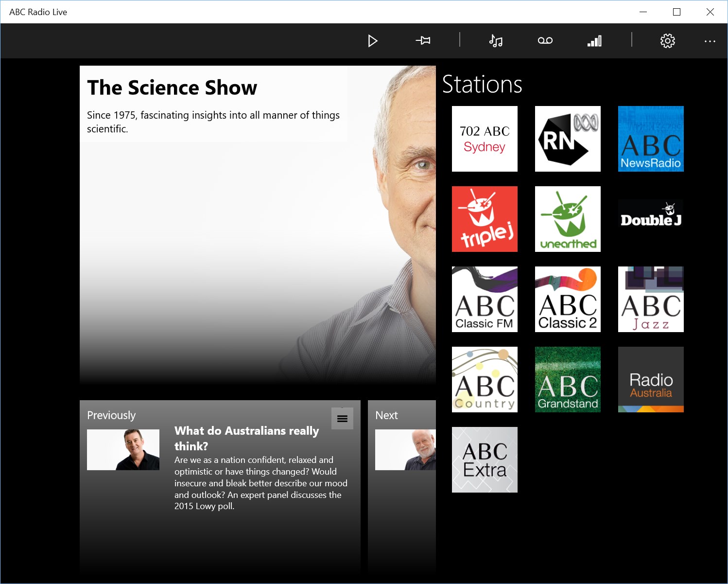Screen dimensions: 728x584
Task: Switch to the Double J station
Action: [x=651, y=219]
